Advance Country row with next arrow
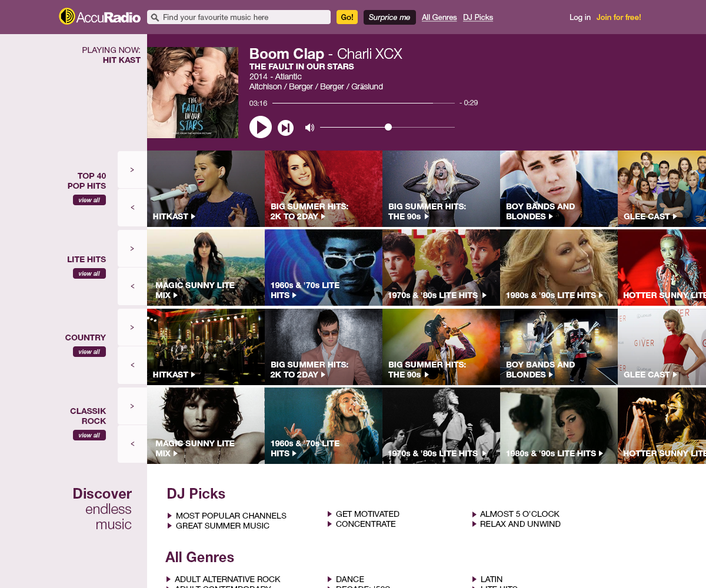 [x=132, y=327]
